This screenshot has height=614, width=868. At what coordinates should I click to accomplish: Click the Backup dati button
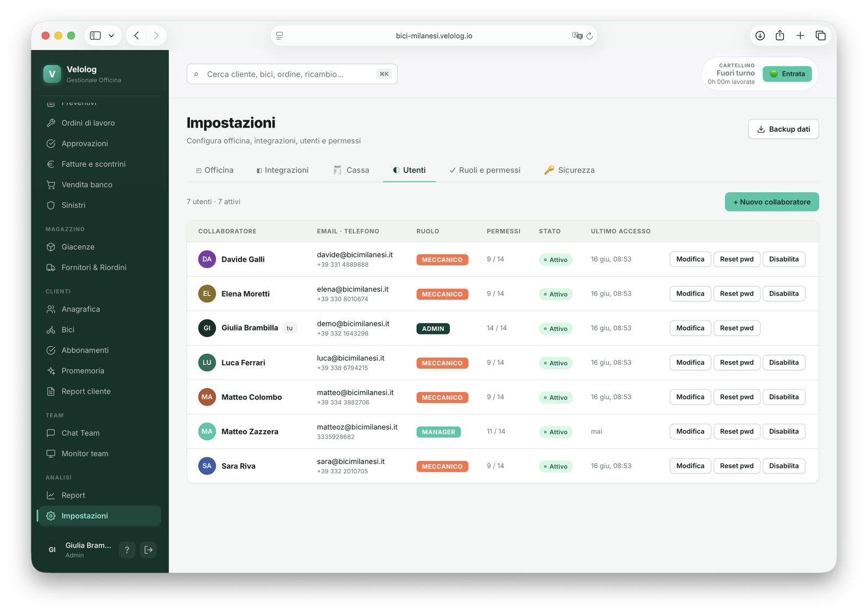coord(783,129)
